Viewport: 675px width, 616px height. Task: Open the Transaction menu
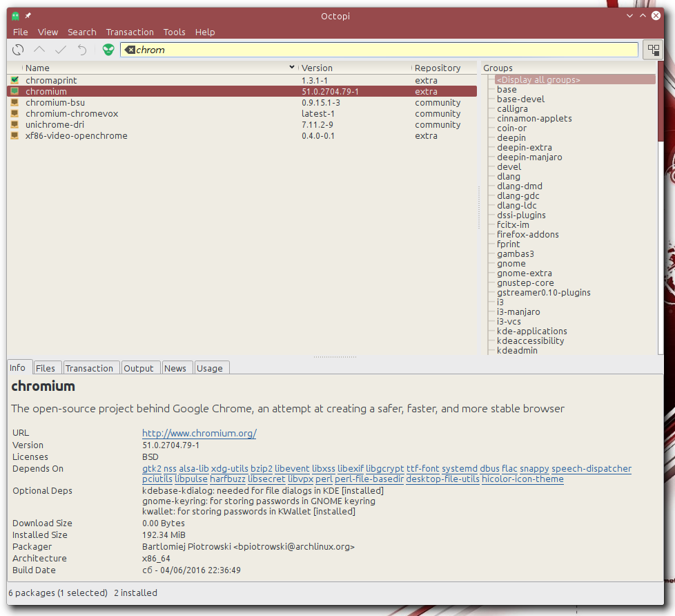(130, 32)
